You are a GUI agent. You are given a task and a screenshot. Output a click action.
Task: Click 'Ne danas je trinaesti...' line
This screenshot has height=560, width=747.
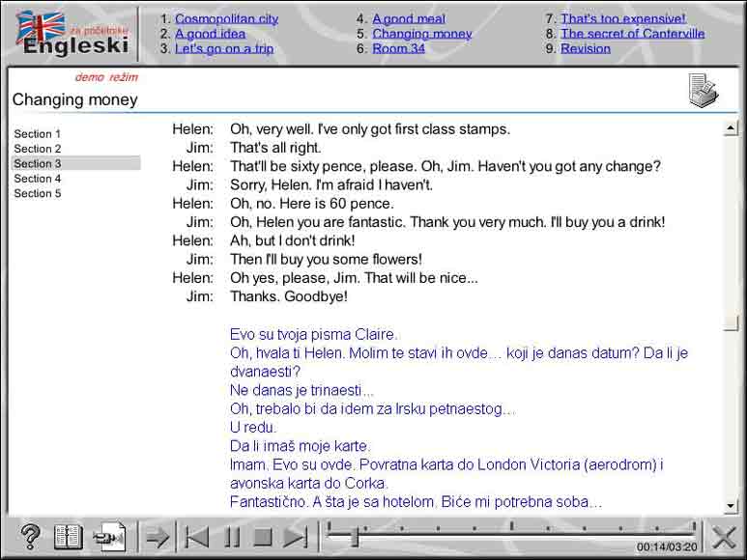[302, 390]
